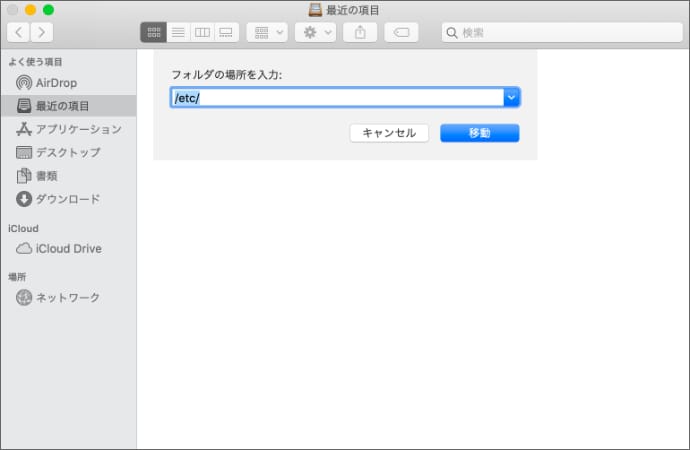Select 最近の項目 in the sidebar
The height and width of the screenshot is (450, 690).
[x=62, y=106]
